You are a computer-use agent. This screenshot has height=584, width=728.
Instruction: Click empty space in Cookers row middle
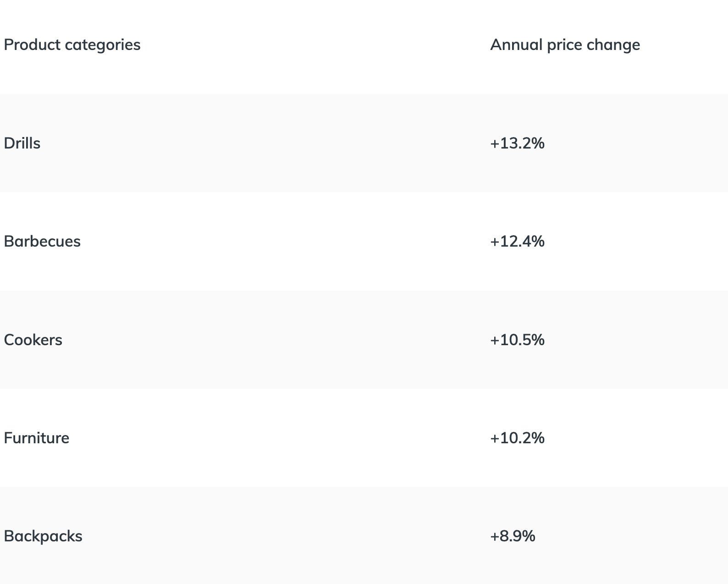[266, 340]
